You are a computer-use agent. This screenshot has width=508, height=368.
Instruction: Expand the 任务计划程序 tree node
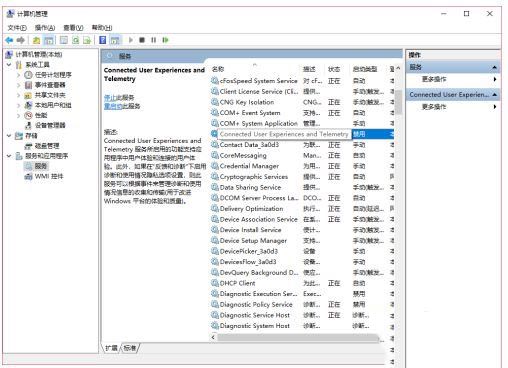19,75
